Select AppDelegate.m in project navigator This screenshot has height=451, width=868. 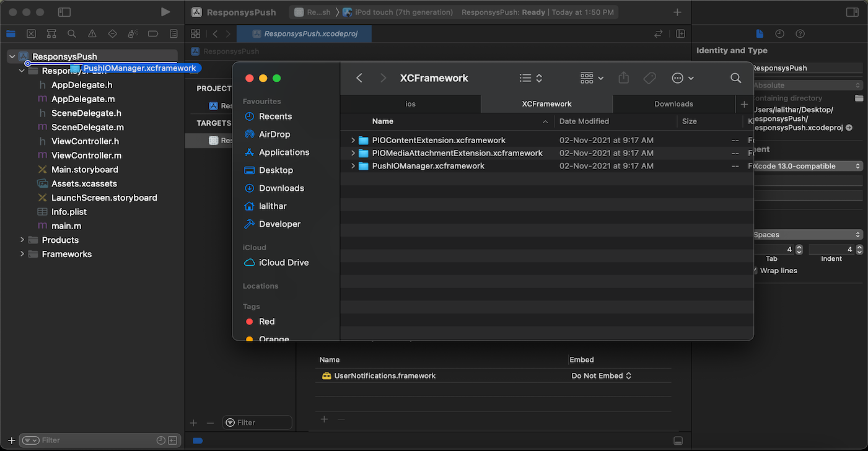click(x=83, y=99)
